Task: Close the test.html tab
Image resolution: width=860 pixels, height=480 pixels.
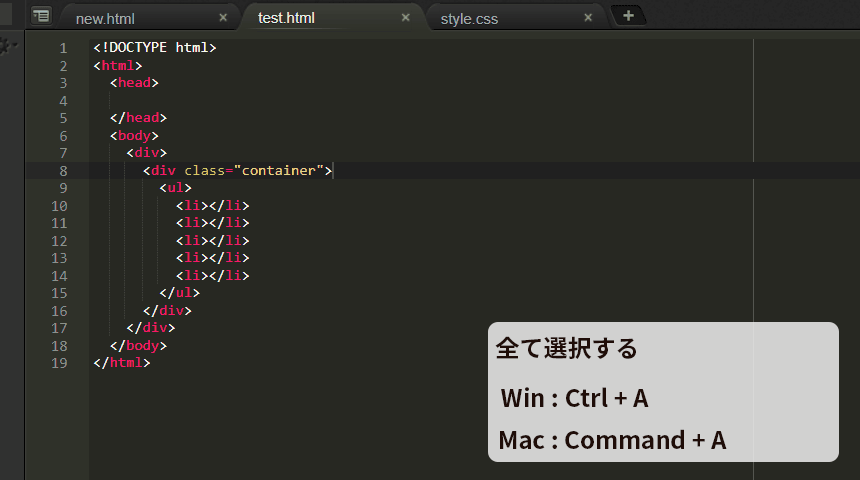Action: pos(405,18)
